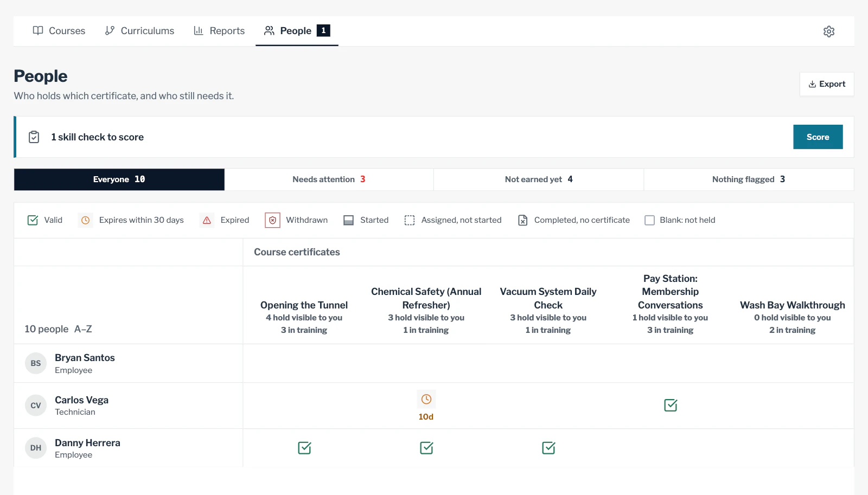
Task: Click the DH avatar for Danny Herrera
Action: click(x=36, y=448)
